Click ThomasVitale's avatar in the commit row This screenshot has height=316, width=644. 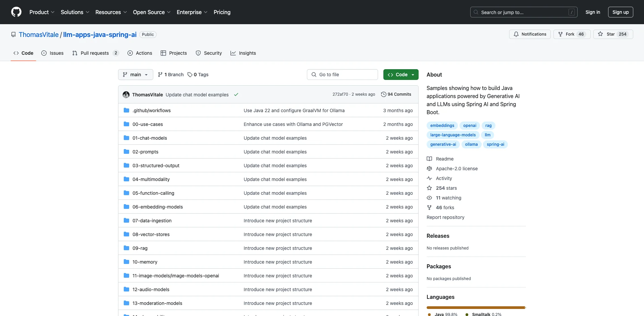(x=126, y=95)
